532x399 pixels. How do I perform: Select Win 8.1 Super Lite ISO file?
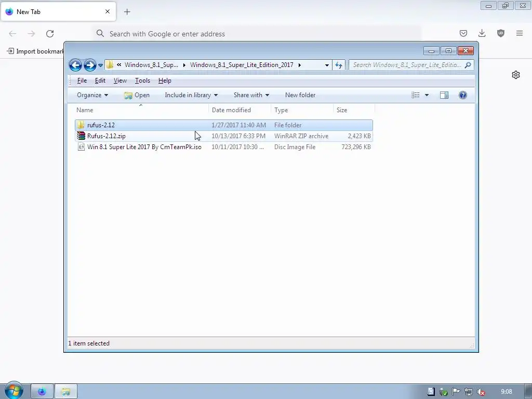tap(223, 147)
